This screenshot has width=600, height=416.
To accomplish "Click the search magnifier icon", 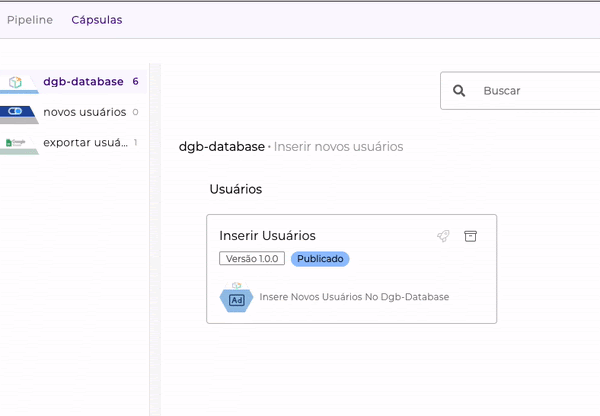I will coord(459,91).
